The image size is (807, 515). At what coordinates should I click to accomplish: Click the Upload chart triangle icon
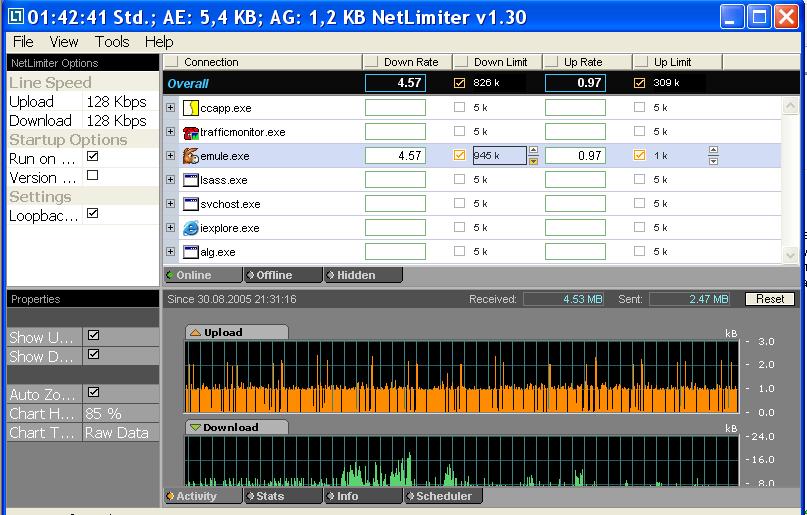(195, 333)
